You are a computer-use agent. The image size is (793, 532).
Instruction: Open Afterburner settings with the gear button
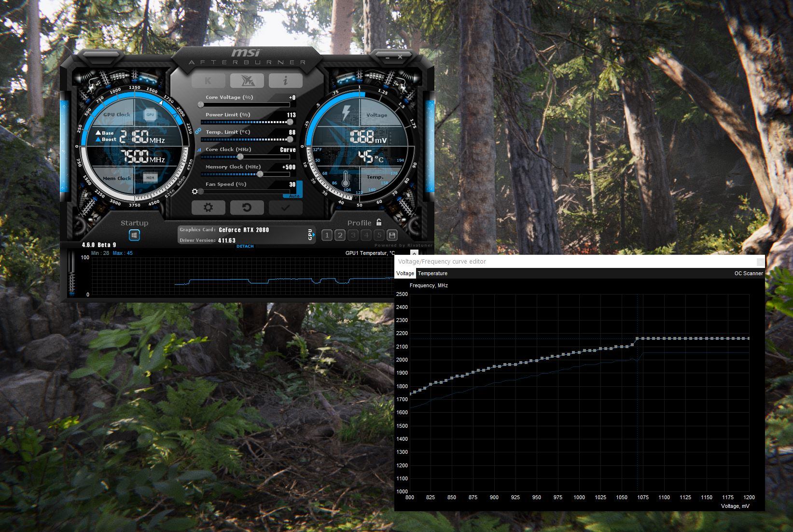208,208
